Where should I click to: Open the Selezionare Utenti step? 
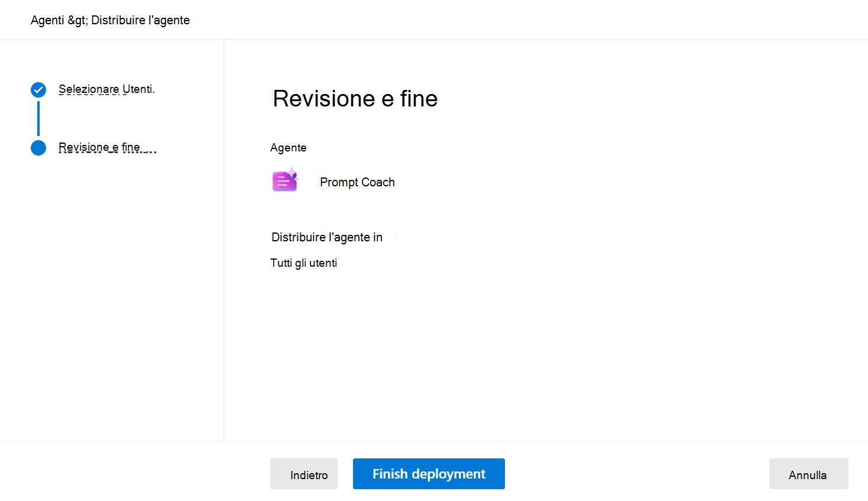[x=106, y=89]
